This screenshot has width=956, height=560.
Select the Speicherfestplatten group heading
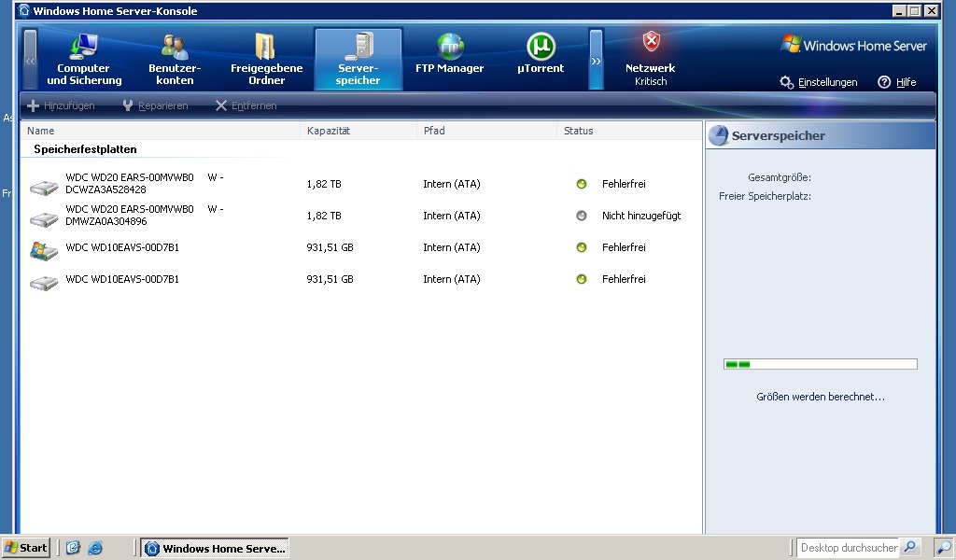click(85, 149)
